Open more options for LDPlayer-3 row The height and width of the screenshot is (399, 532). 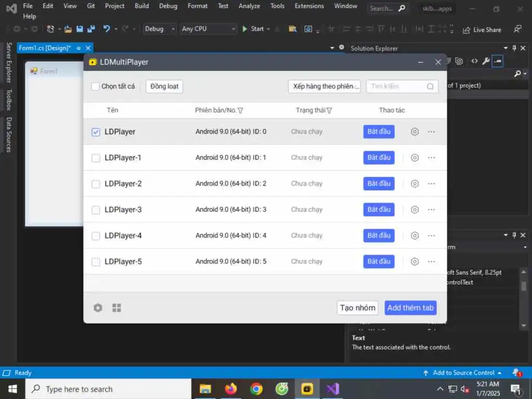click(x=431, y=210)
